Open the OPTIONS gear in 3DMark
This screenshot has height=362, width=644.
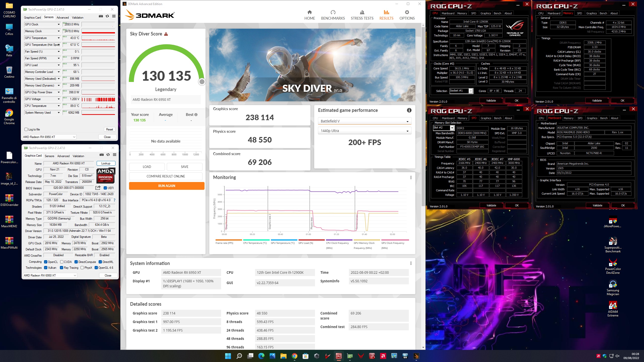407,15
